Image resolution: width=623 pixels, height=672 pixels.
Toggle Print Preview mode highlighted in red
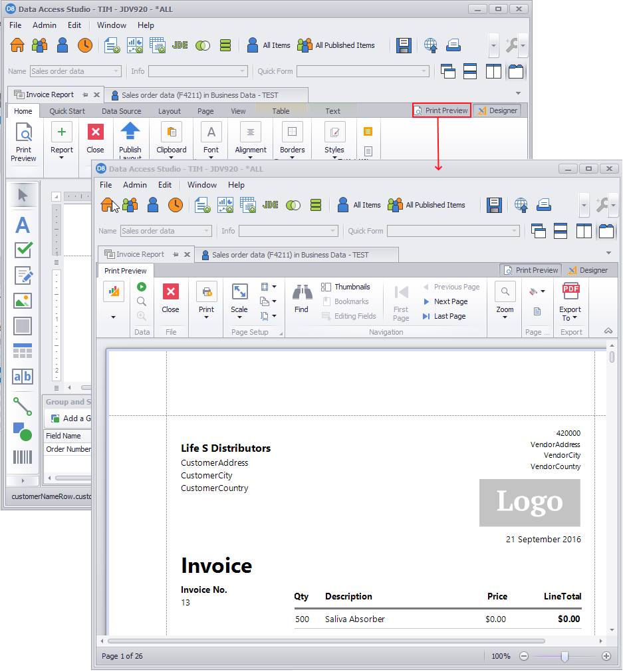(441, 110)
